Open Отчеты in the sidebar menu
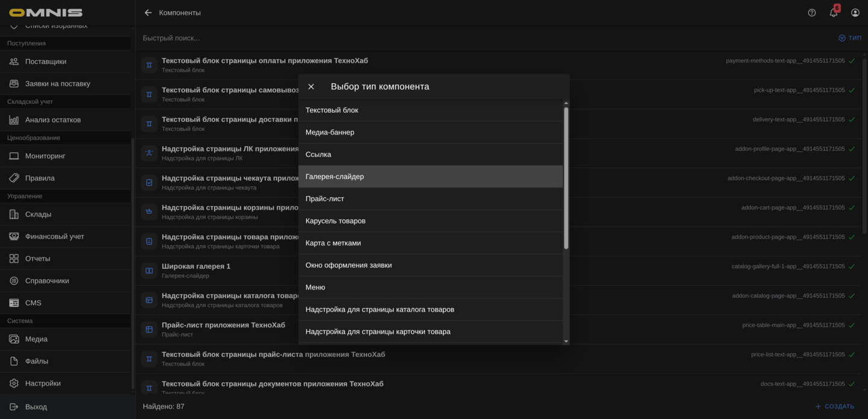868x419 pixels. [37, 258]
